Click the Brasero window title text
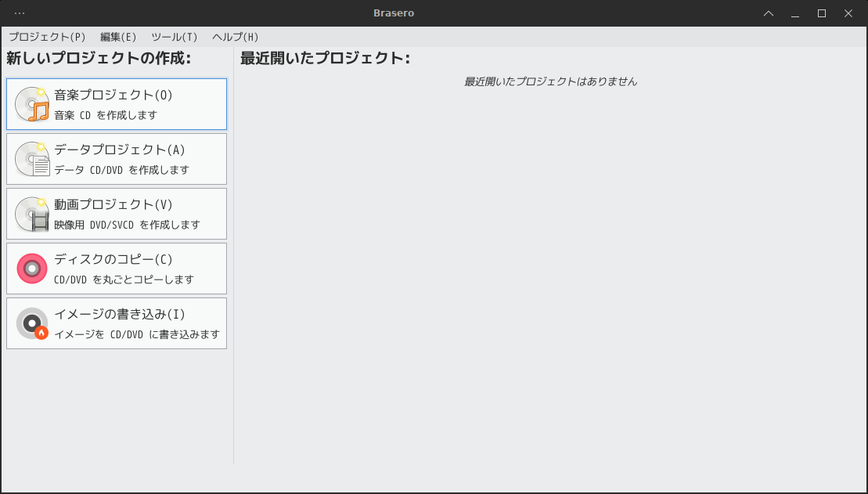The width and height of the screenshot is (868, 494). pos(394,13)
